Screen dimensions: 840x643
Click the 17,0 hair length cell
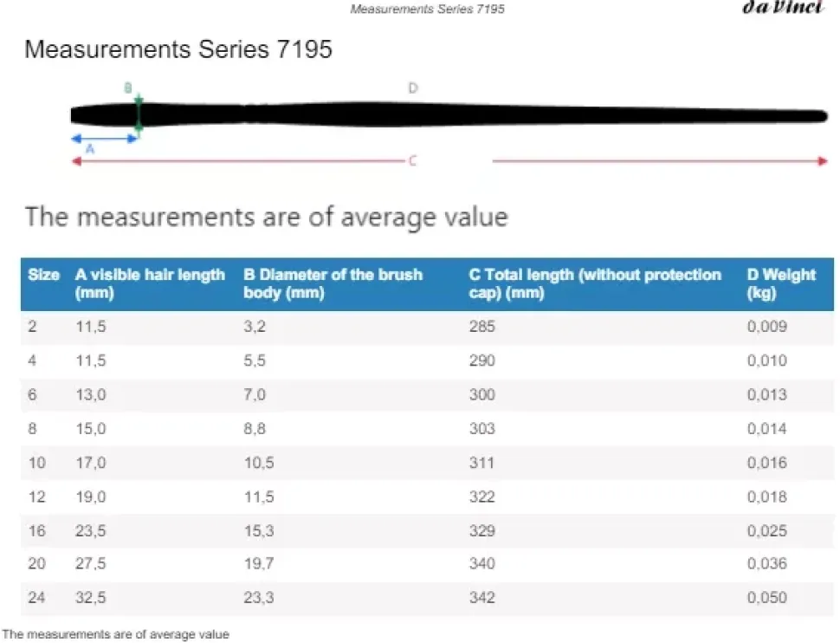tap(91, 463)
